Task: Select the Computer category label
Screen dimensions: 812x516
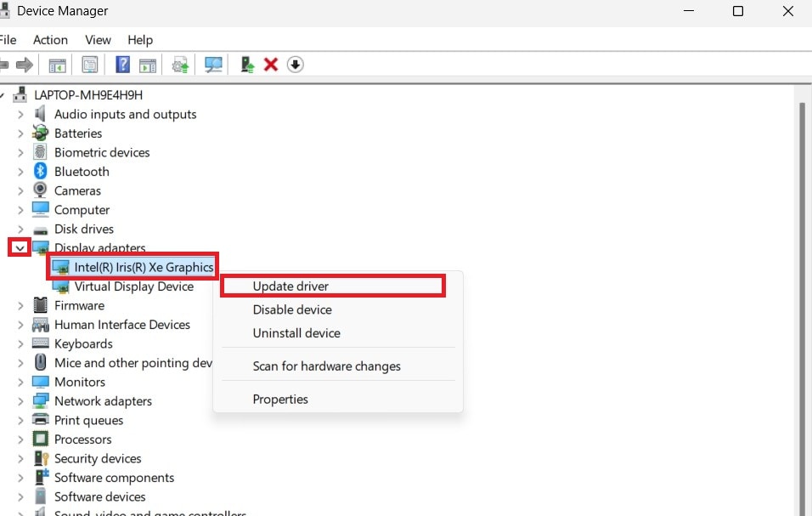Action: [82, 210]
